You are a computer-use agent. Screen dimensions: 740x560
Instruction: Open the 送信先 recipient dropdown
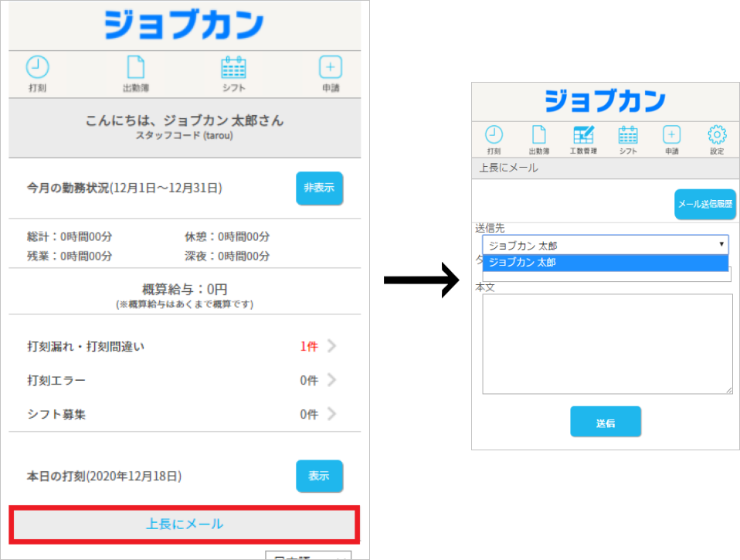(606, 245)
